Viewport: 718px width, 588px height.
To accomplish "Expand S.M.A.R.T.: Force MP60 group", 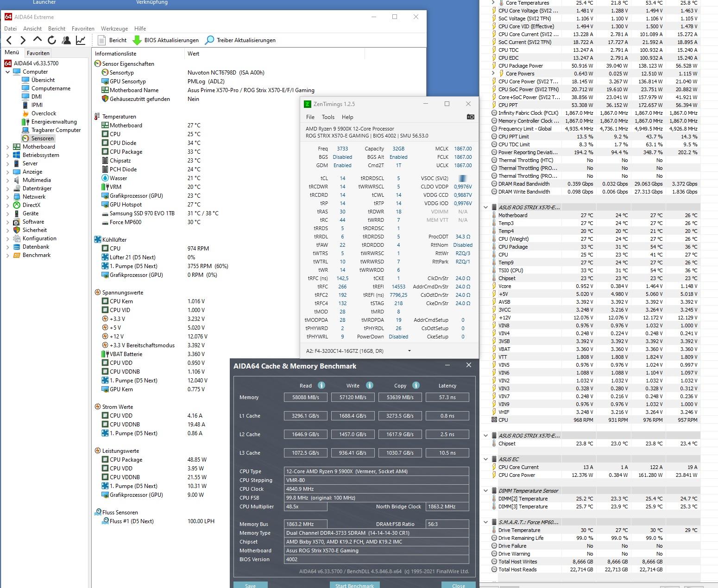I will (485, 522).
